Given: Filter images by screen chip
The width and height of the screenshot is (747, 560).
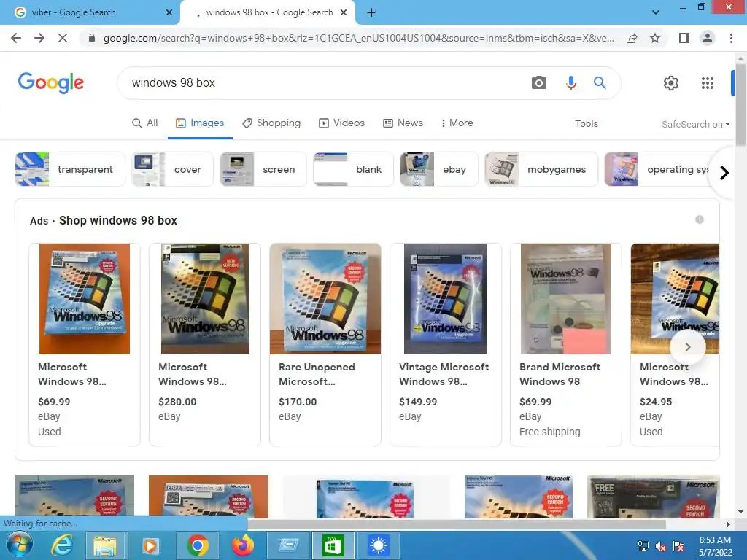Looking at the screenshot, I should click(263, 169).
